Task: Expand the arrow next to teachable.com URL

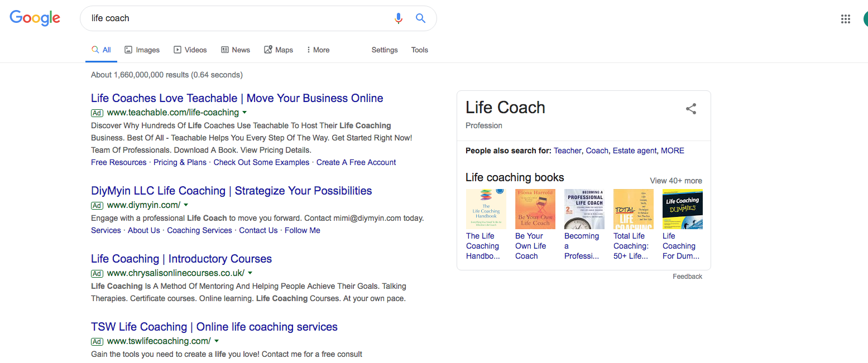Action: 244,113
